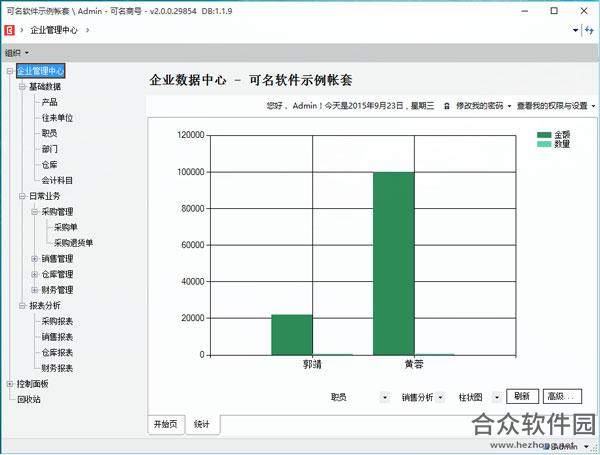Select 仓库 in the tree
This screenshot has height=455, width=600.
tap(50, 165)
